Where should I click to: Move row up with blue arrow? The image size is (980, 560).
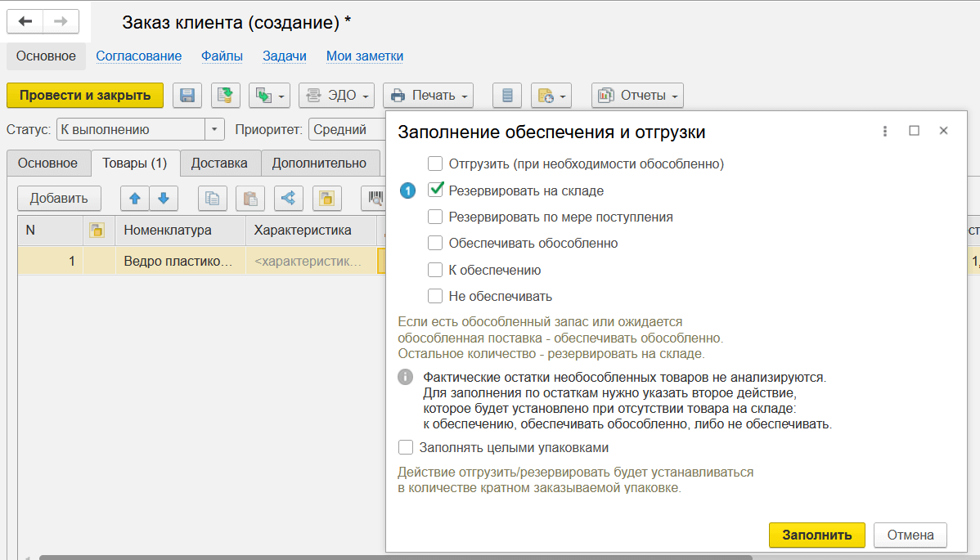(135, 198)
